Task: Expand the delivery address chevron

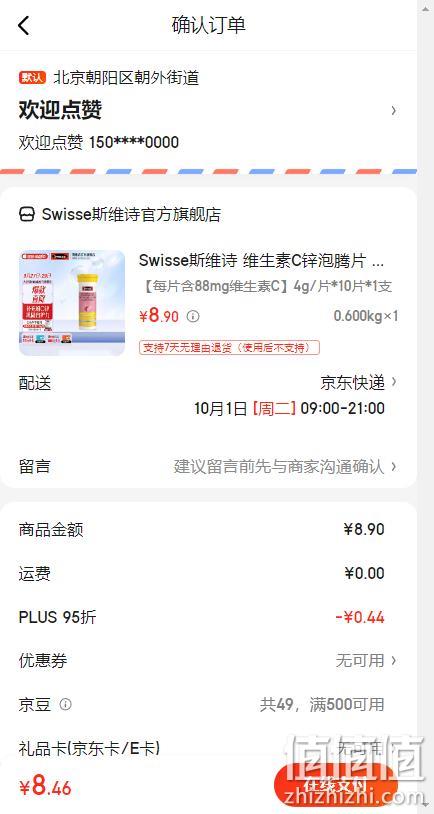Action: pos(394,110)
